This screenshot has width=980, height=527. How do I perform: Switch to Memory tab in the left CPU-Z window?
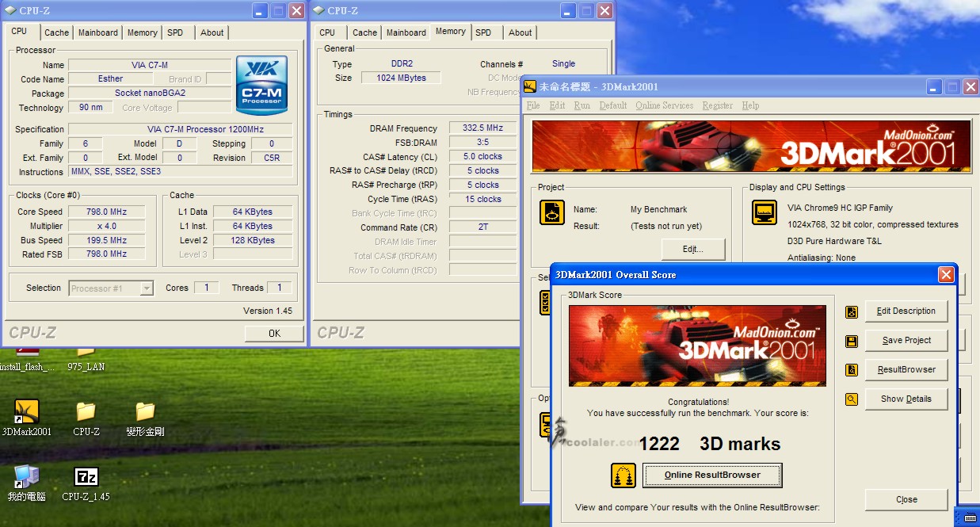pyautogui.click(x=143, y=32)
